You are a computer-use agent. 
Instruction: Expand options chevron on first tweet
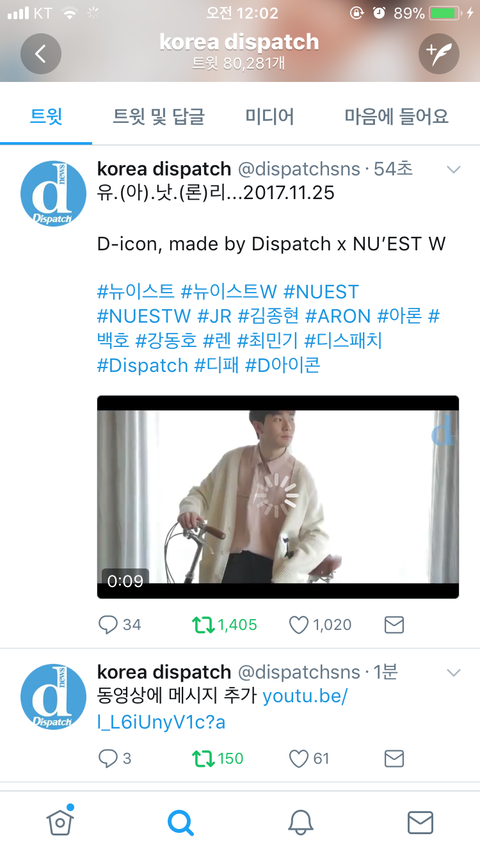[453, 169]
